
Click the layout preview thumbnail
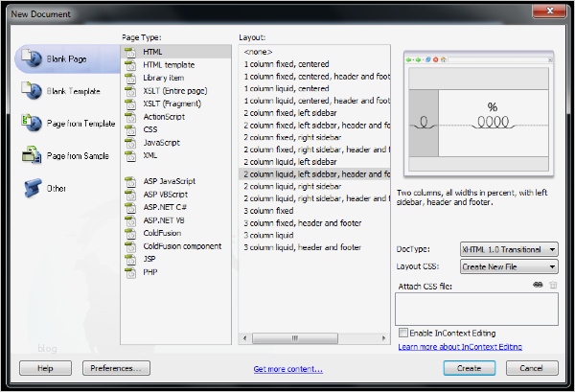pyautogui.click(x=478, y=114)
